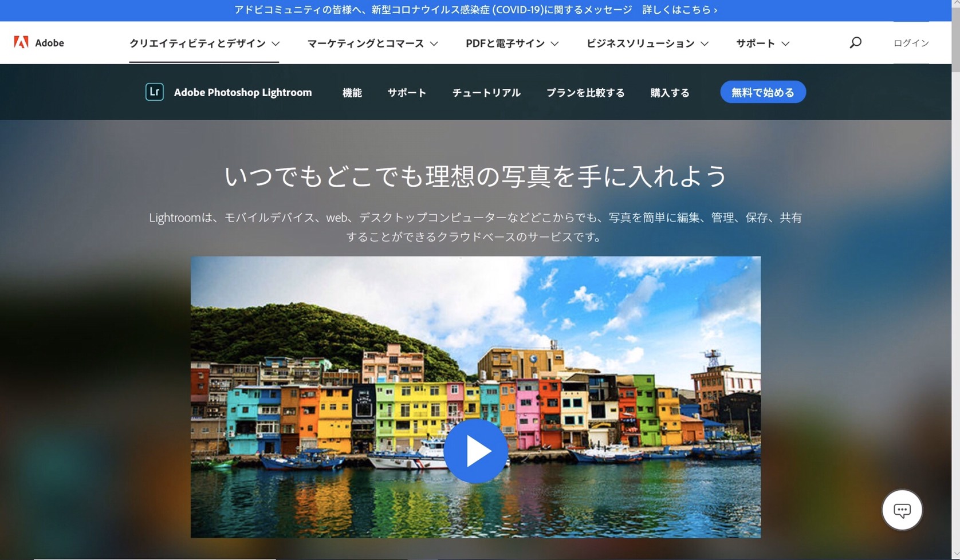
Task: Select 購入する link
Action: (670, 92)
